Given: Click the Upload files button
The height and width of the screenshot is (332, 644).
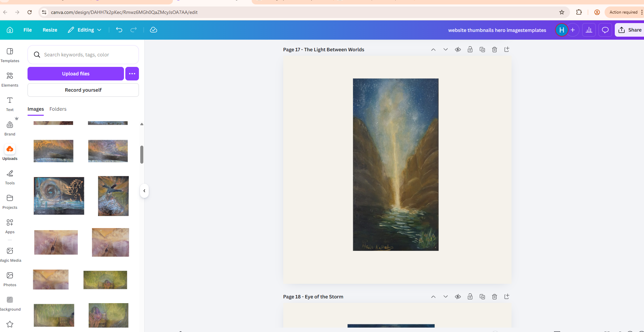Looking at the screenshot, I should [x=76, y=74].
